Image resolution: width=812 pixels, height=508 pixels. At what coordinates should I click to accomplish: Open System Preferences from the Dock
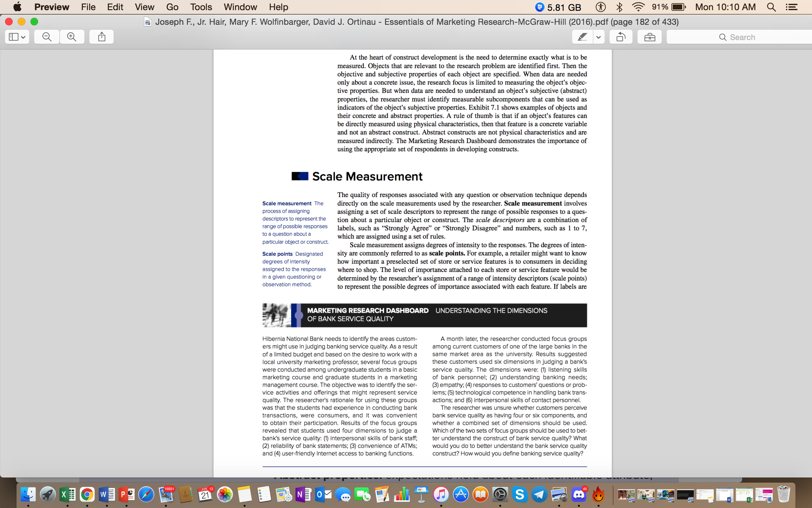coord(500,494)
